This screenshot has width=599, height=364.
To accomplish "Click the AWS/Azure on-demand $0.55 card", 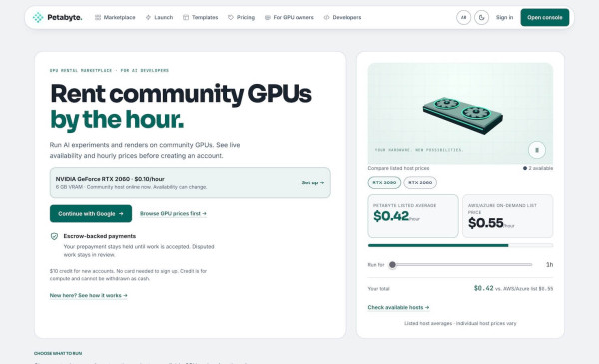I will (508, 216).
